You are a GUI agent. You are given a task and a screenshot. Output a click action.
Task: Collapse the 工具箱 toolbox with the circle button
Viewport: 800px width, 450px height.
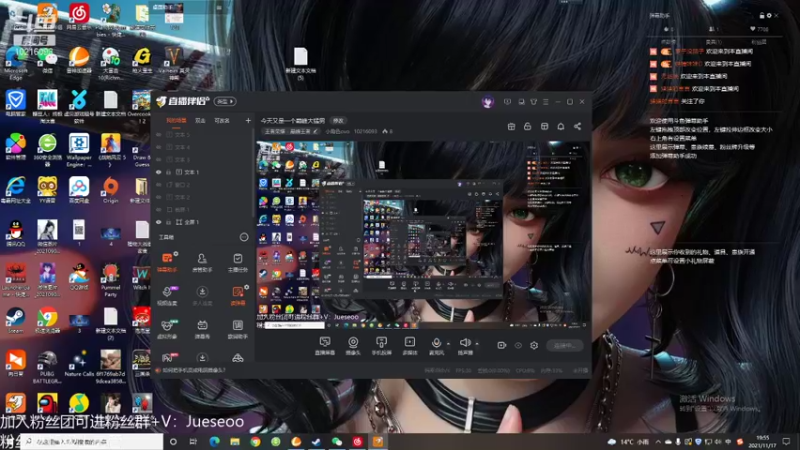[244, 237]
